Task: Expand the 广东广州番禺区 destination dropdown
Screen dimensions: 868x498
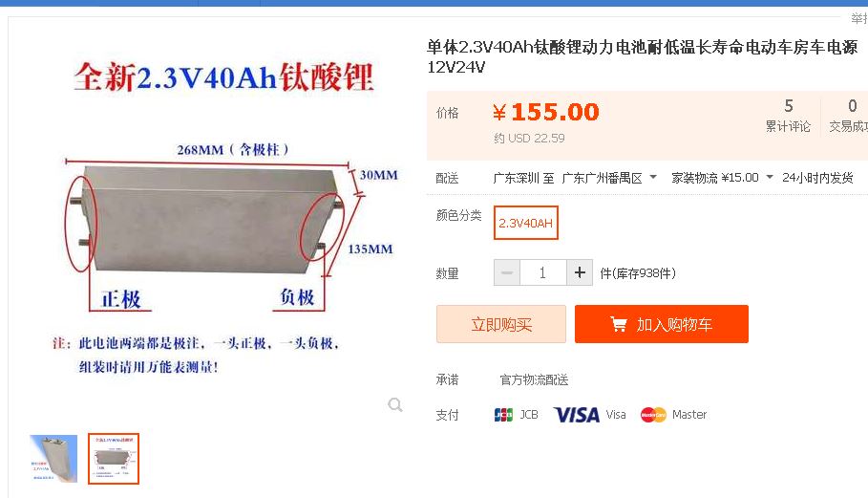Action: [x=653, y=177]
